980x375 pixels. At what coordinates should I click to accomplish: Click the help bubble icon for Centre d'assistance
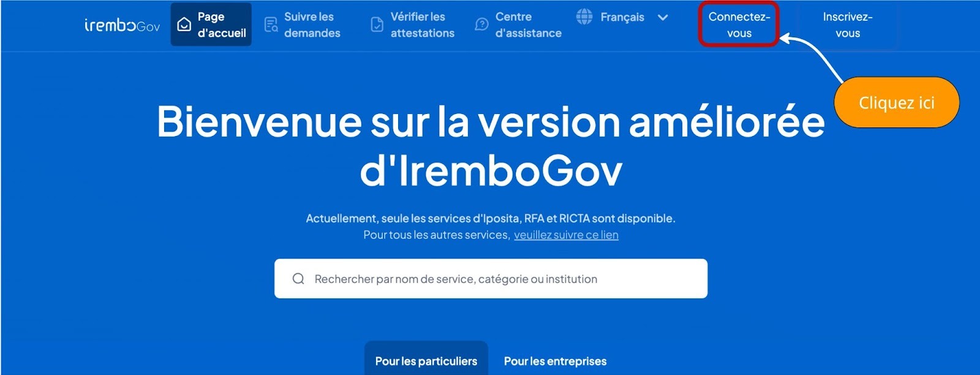(482, 25)
